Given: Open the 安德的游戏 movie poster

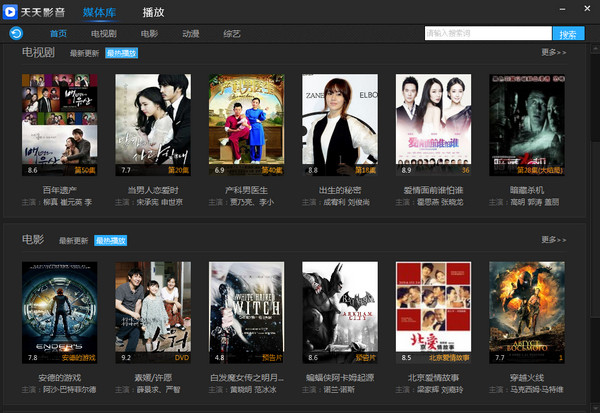Looking at the screenshot, I should coord(60,312).
